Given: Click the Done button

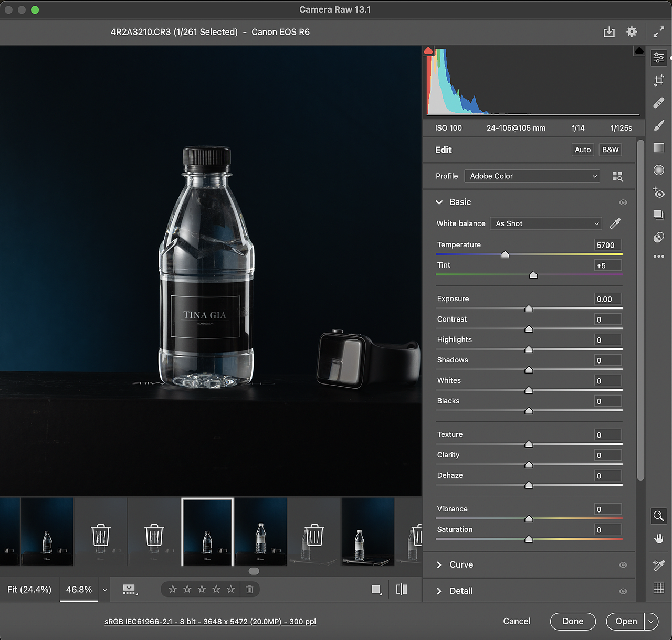Looking at the screenshot, I should pos(573,621).
